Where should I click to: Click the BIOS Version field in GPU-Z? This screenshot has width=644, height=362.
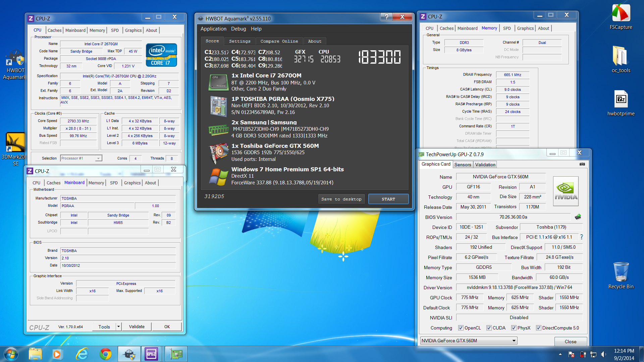coord(513,217)
